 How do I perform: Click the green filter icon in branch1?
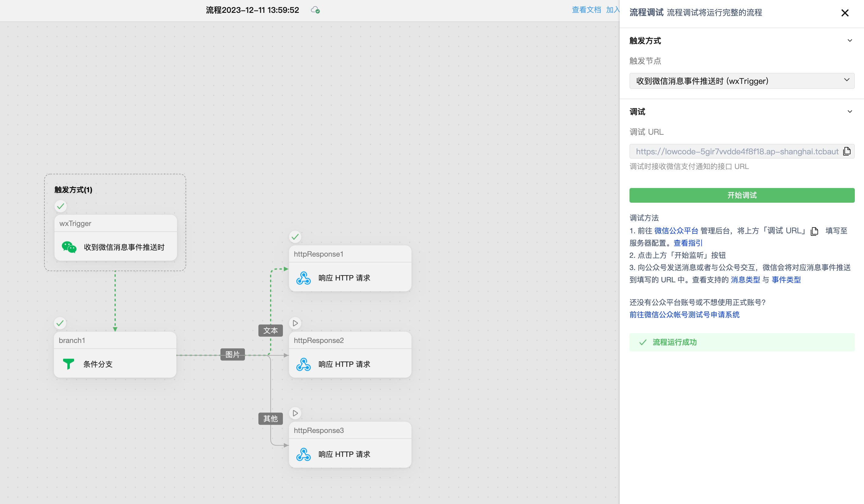point(68,364)
